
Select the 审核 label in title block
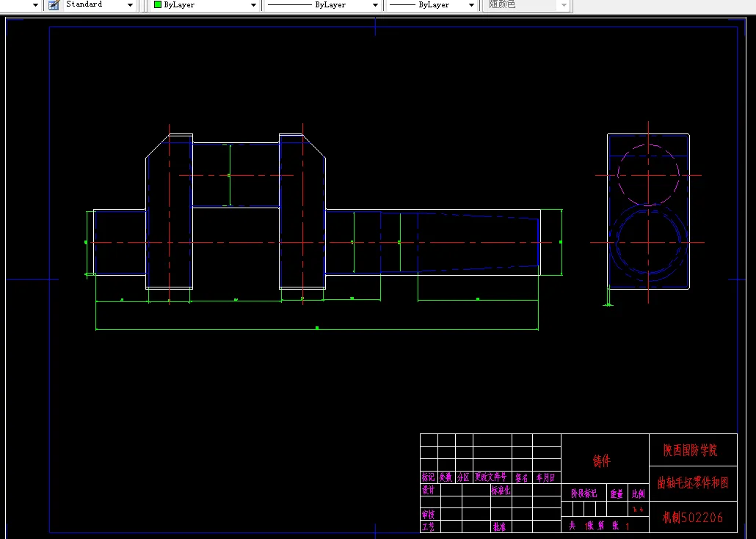pyautogui.click(x=428, y=515)
